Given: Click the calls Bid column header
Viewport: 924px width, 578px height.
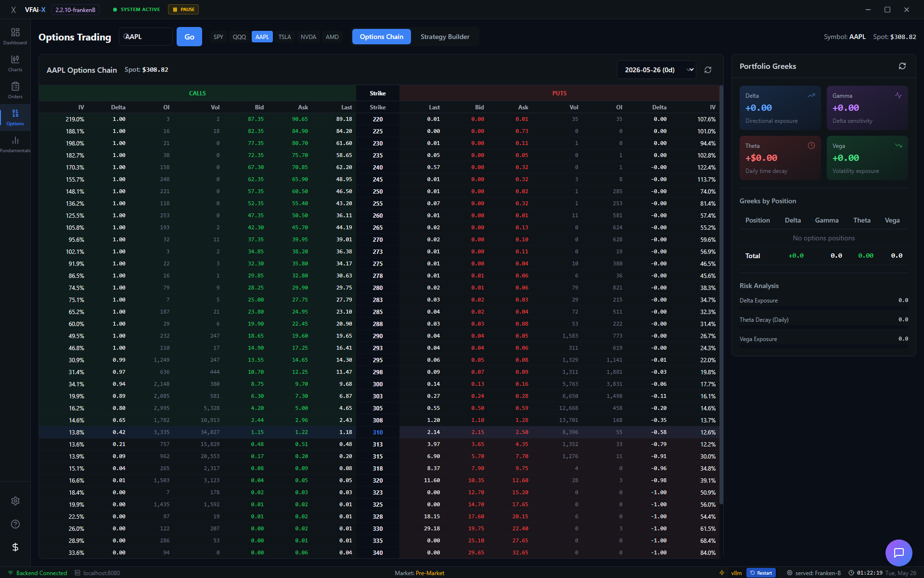Looking at the screenshot, I should coord(259,107).
